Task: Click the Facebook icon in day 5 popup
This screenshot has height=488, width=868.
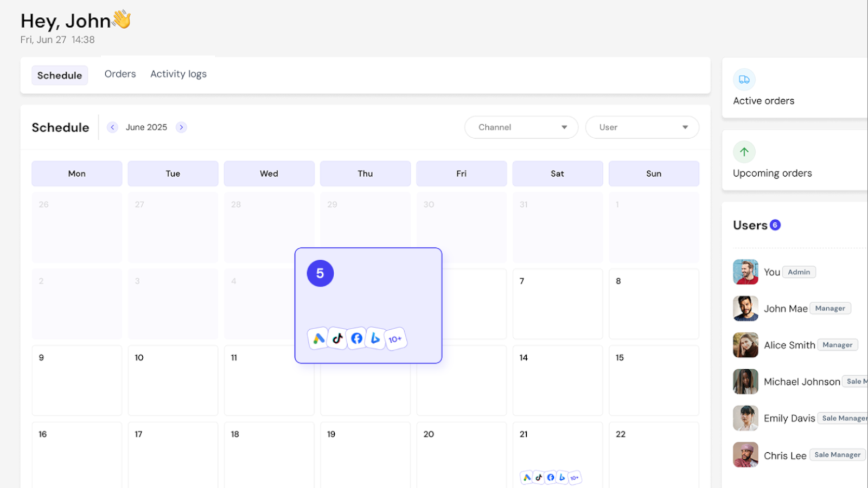Action: (x=356, y=338)
